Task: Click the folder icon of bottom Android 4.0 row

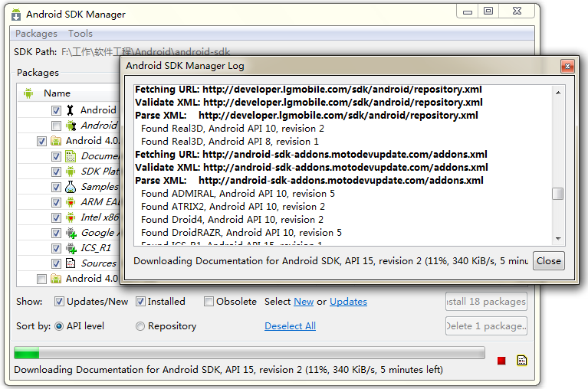Action: click(x=56, y=279)
